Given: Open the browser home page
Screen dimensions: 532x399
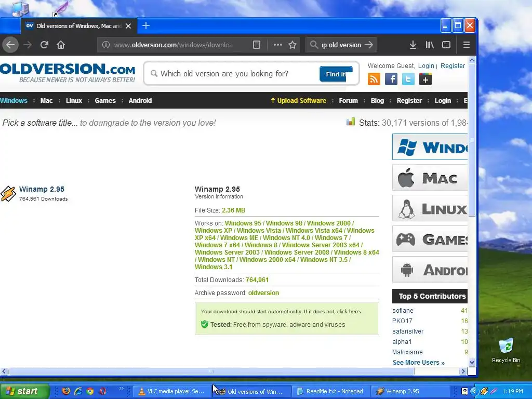Looking at the screenshot, I should click(61, 45).
